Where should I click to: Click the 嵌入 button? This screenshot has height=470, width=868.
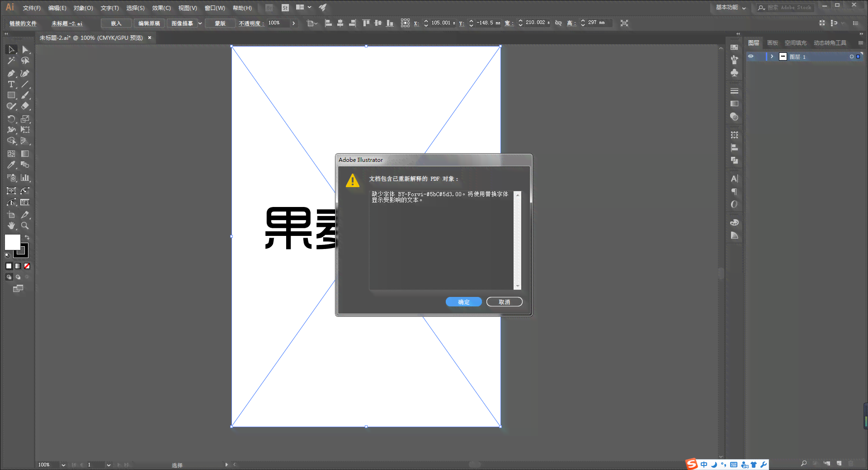coord(116,23)
